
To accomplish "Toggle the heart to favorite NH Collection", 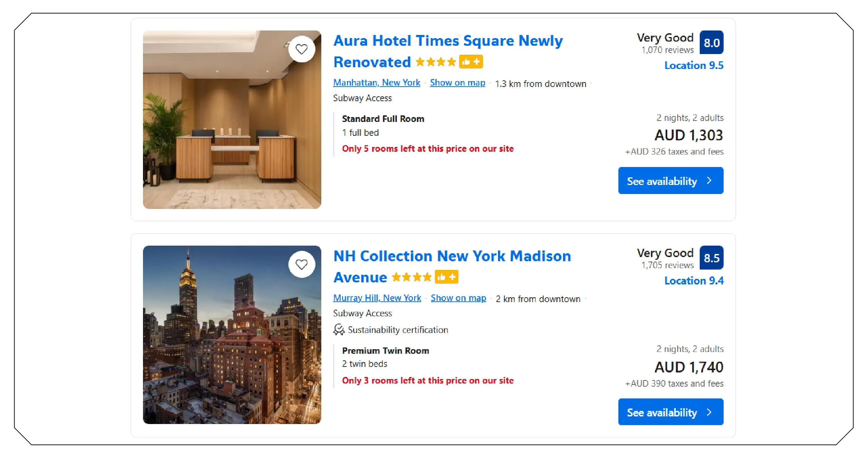I will click(302, 264).
